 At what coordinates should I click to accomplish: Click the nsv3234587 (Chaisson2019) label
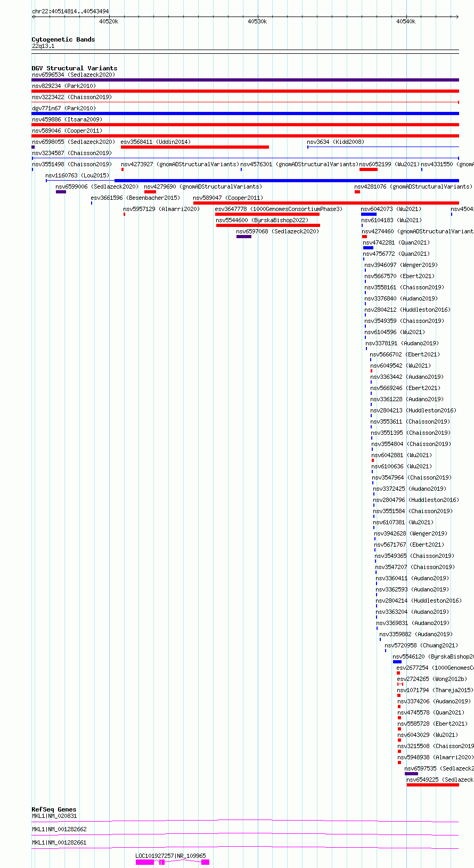point(71,153)
